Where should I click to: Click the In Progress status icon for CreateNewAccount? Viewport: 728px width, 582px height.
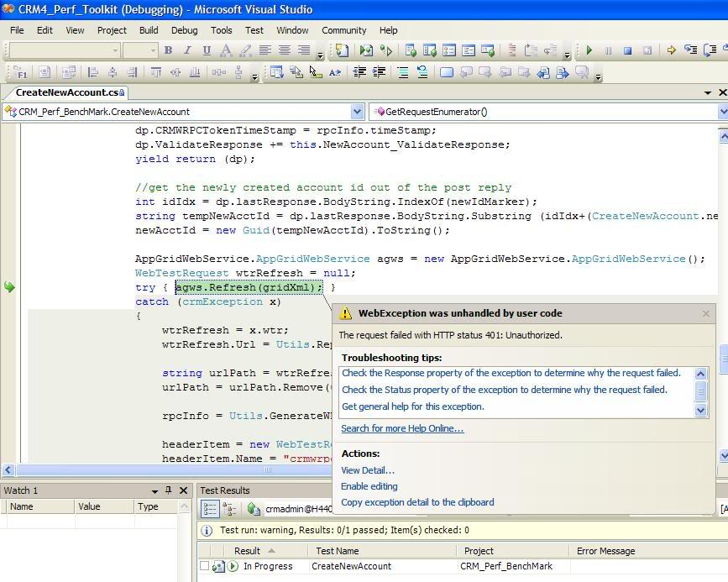[x=233, y=566]
